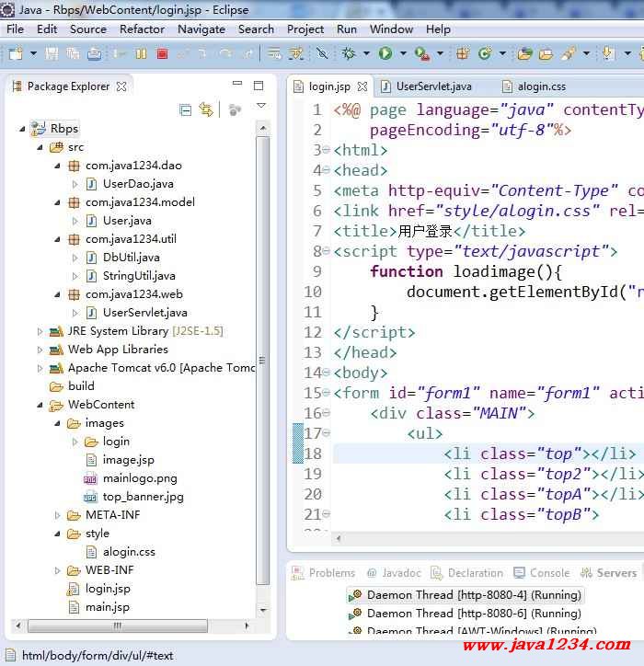Collapse the Rbps project node
644x666 pixels.
(x=22, y=129)
